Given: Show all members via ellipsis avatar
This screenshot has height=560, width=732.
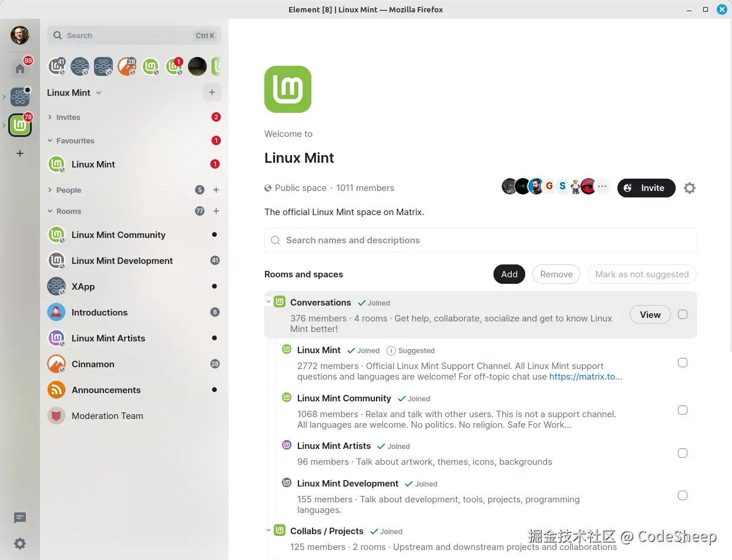Looking at the screenshot, I should click(x=602, y=186).
